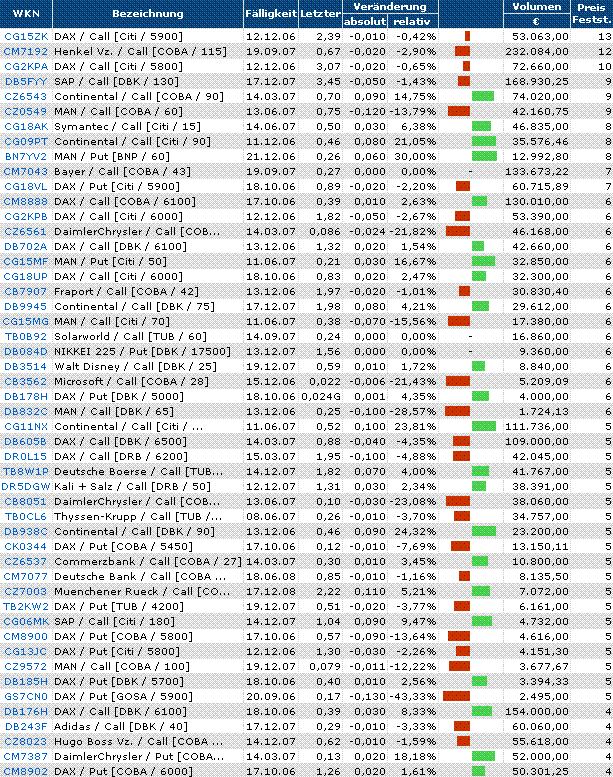Click the maturity date 20.09.06

[271, 696]
